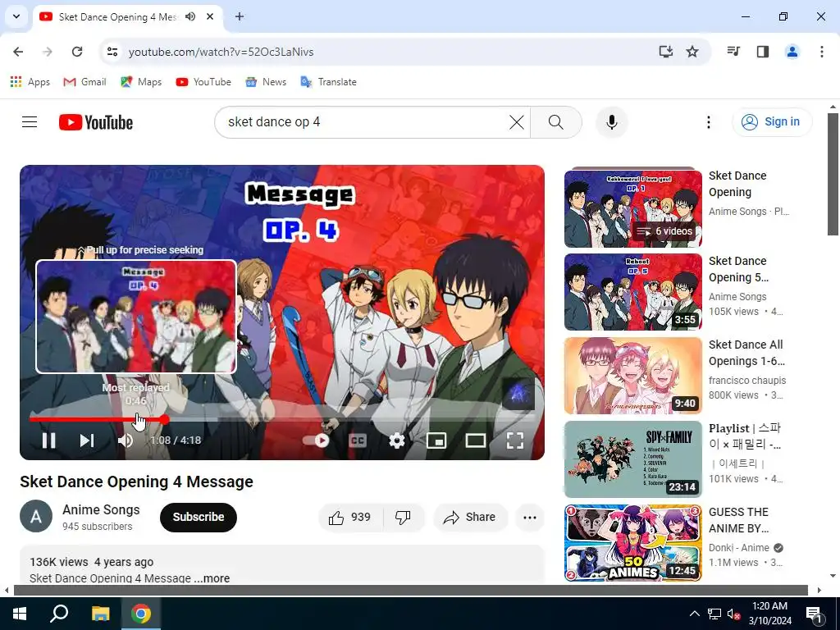Clear the search box text
Screen dimensions: 840x630
[517, 122]
